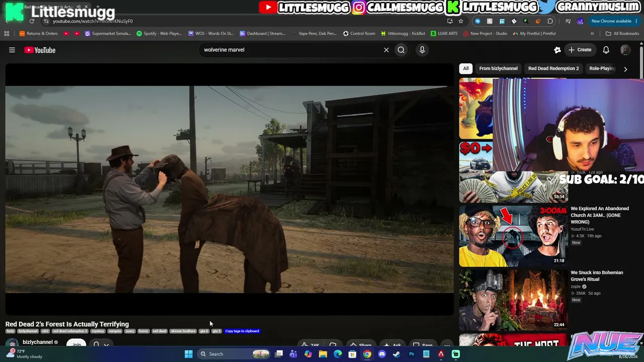Image resolution: width=644 pixels, height=362 pixels.
Task: Open the All Bookmarks folder
Action: click(x=622, y=33)
